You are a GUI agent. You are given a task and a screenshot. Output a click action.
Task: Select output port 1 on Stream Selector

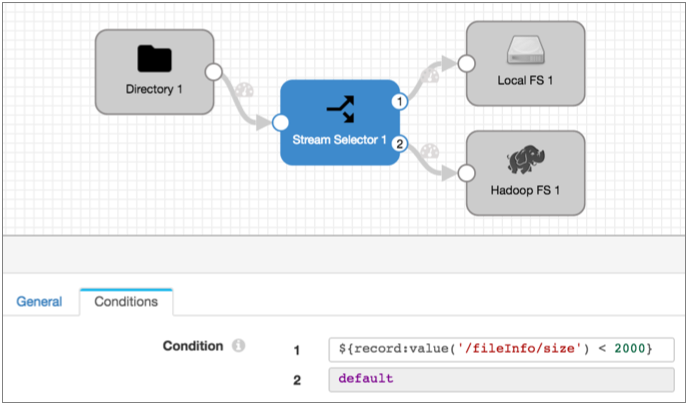pos(398,101)
